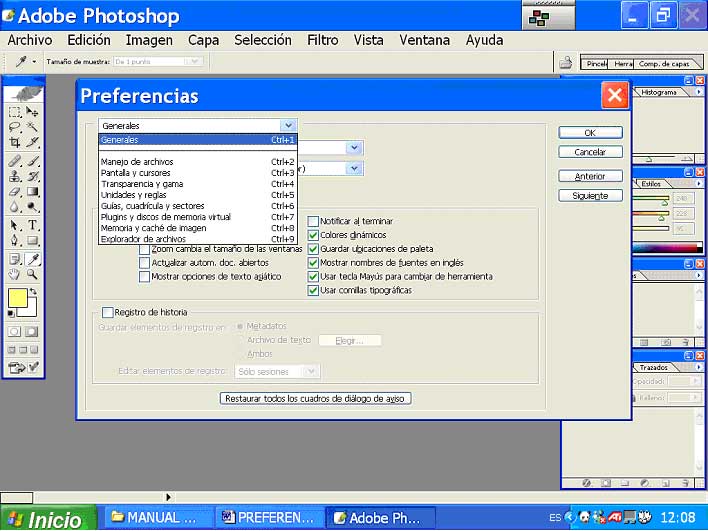Open the Filtro menu
The width and height of the screenshot is (708, 531).
coord(322,40)
